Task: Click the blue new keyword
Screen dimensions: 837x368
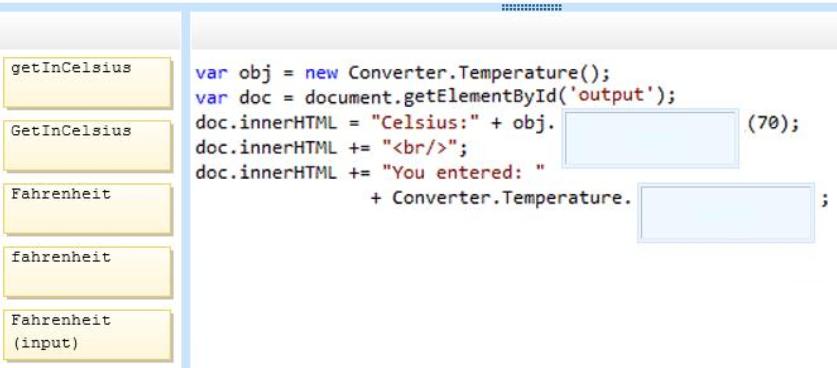Action: [321, 72]
